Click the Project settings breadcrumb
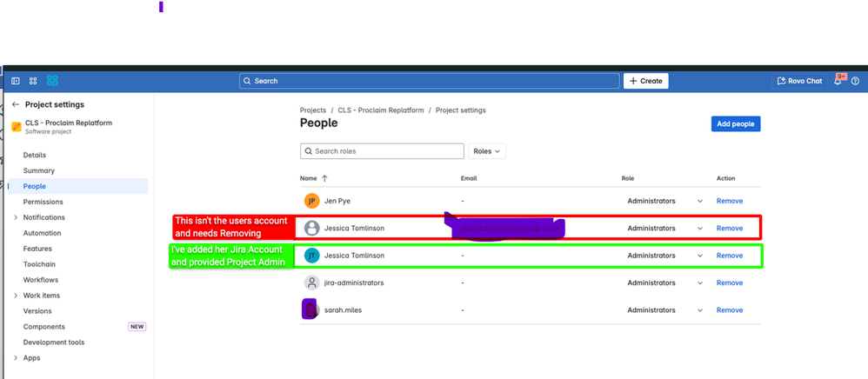This screenshot has height=379, width=868. pyautogui.click(x=461, y=110)
